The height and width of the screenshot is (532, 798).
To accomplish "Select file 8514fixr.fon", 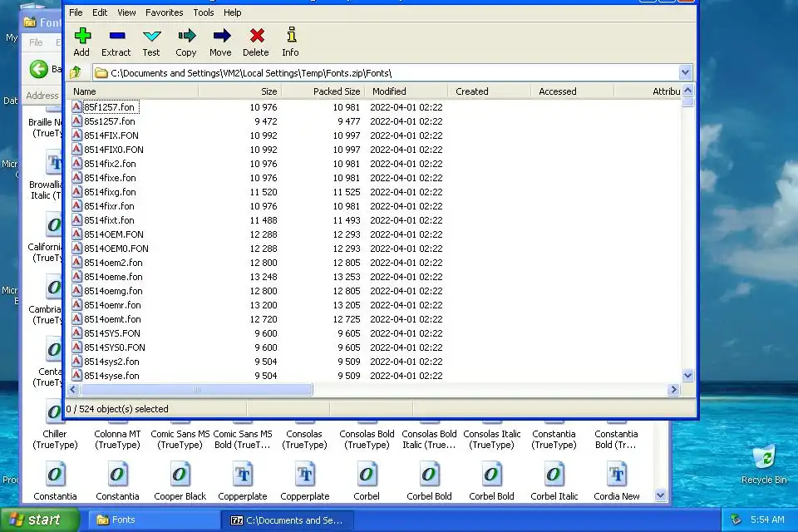I will click(109, 206).
